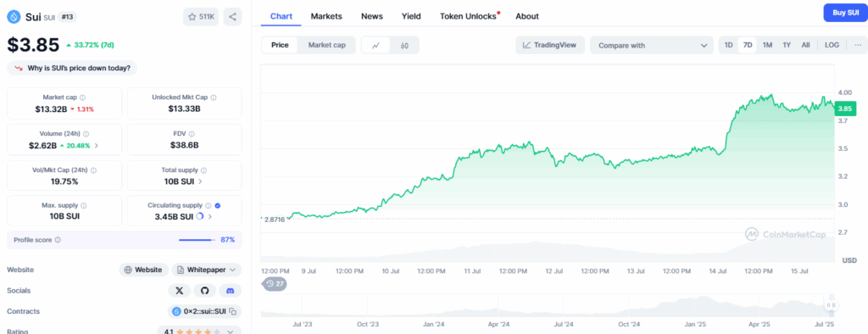Set chart range to All
Image resolution: width=868 pixels, height=334 pixels.
point(805,45)
